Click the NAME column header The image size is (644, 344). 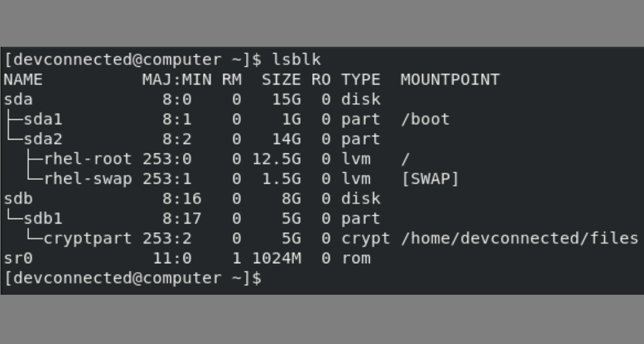23,80
